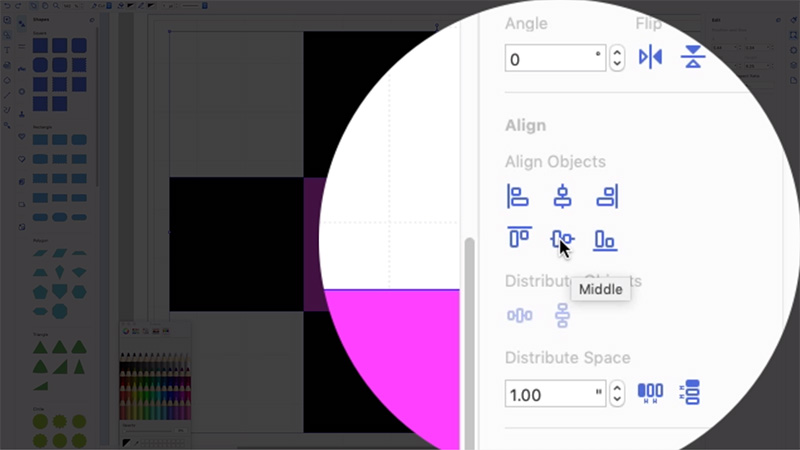Viewport: 800px width, 450px height.
Task: Click the Angle stepper arrows
Action: pyautogui.click(x=617, y=59)
